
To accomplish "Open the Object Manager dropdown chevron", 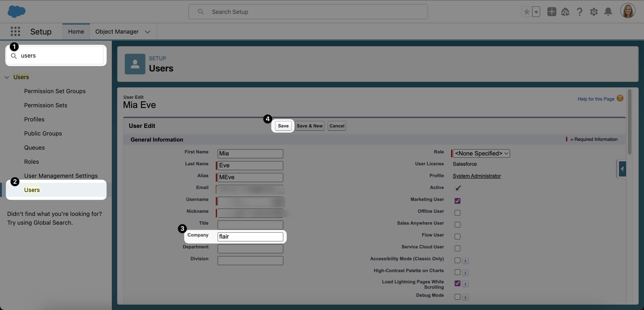I will [x=148, y=32].
